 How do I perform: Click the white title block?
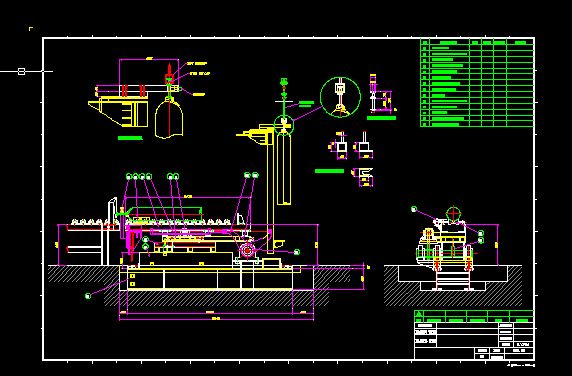tap(474, 341)
